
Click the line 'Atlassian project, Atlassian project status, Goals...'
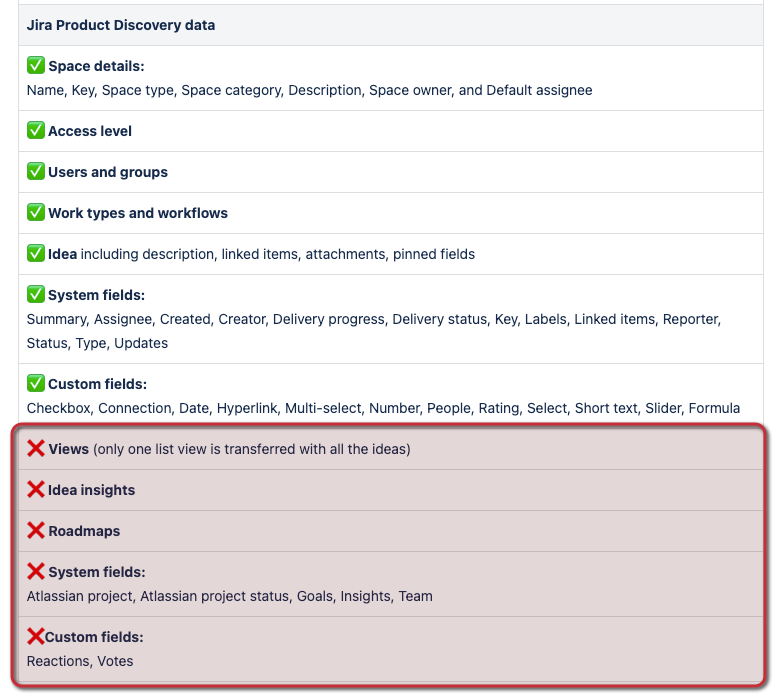click(x=230, y=596)
